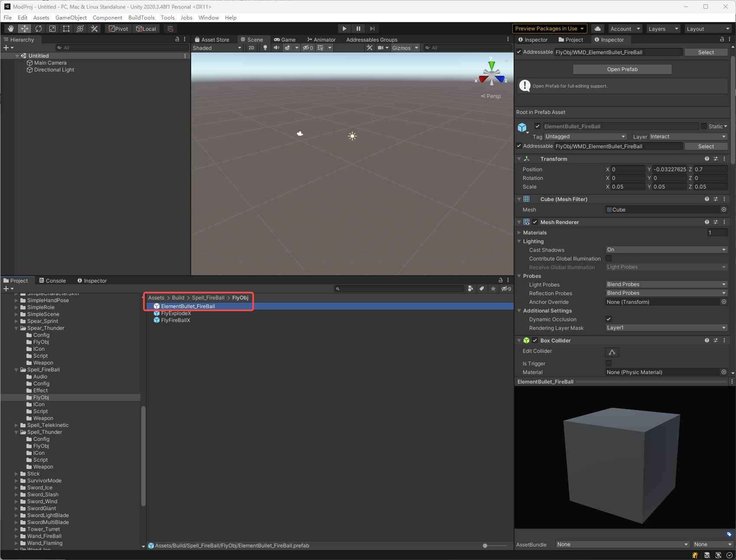Open Mesh Renderer preset icon
Image resolution: width=736 pixels, height=560 pixels.
pos(716,222)
